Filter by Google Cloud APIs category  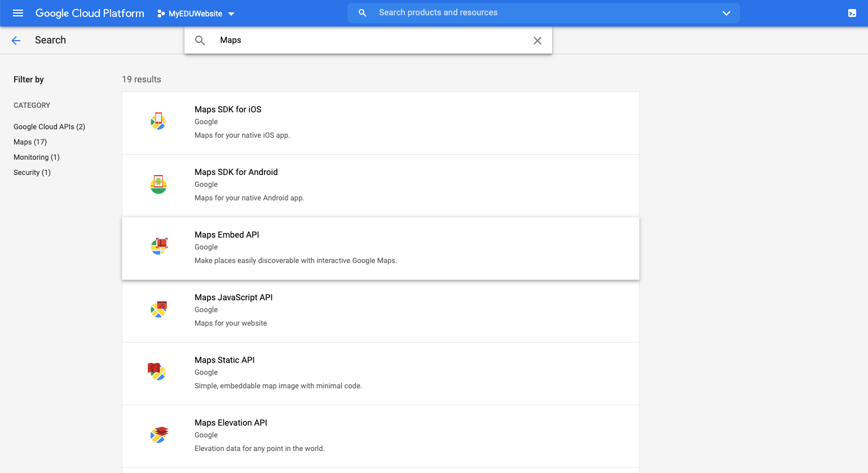(x=49, y=127)
